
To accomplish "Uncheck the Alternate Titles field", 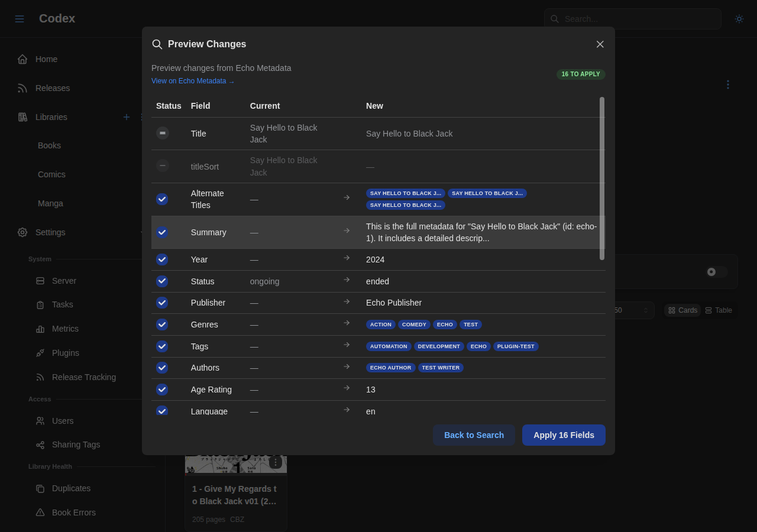I will click(x=162, y=199).
